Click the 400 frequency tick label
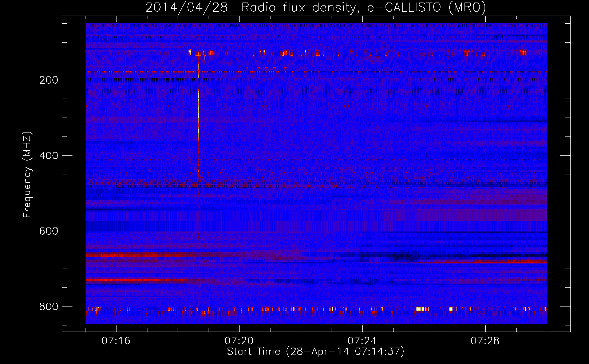Screen dimensions: 589x364 click(x=49, y=156)
